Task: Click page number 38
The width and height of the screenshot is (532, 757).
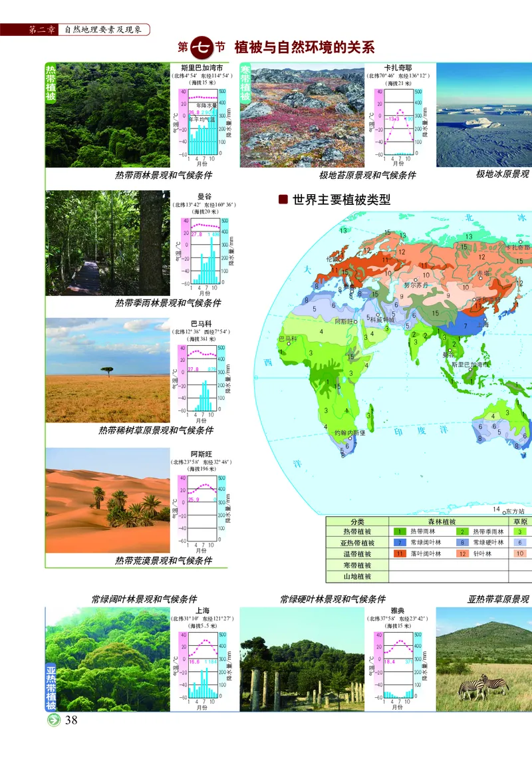Action: pyautogui.click(x=71, y=720)
